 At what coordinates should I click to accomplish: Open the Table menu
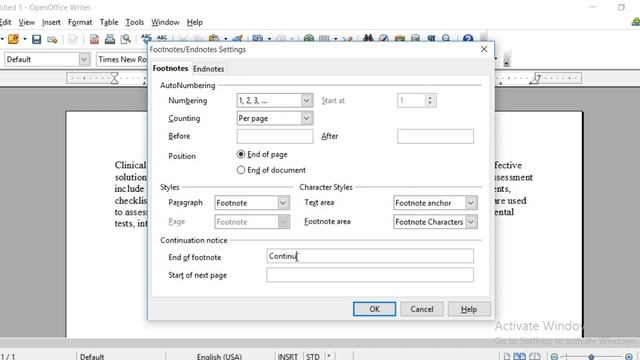[109, 22]
